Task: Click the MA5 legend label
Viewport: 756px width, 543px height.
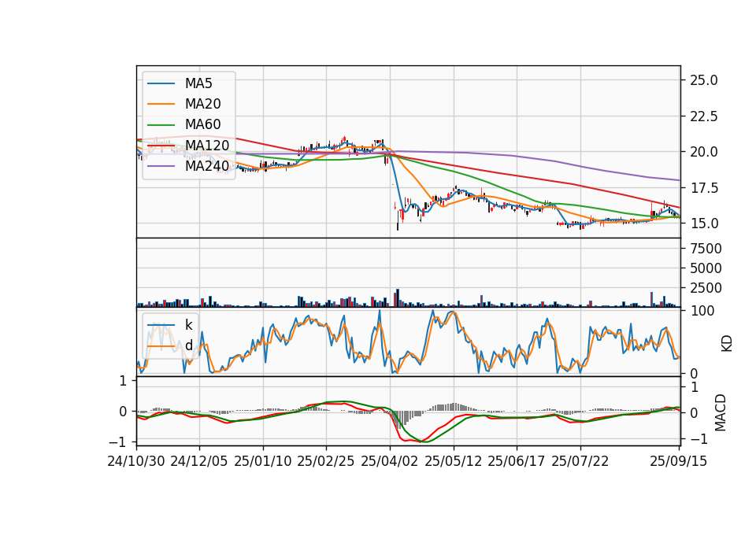Action: point(198,83)
